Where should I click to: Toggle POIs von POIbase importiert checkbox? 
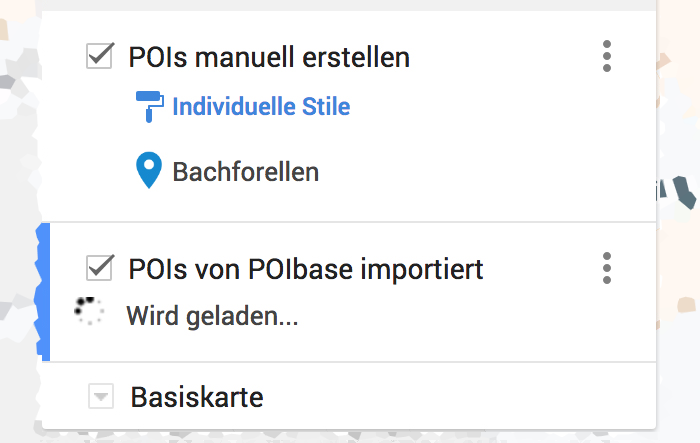point(100,268)
